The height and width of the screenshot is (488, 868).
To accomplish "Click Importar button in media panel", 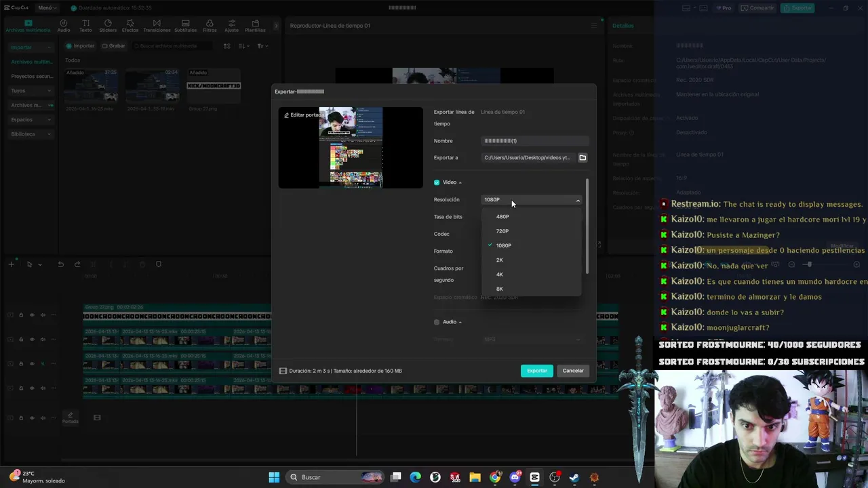I will click(x=80, y=46).
